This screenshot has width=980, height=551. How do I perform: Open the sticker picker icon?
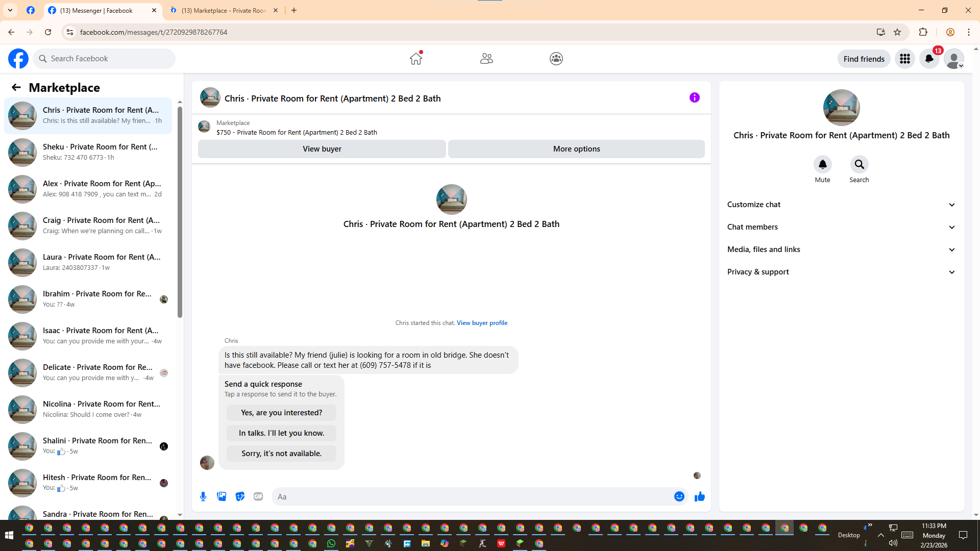[240, 496]
